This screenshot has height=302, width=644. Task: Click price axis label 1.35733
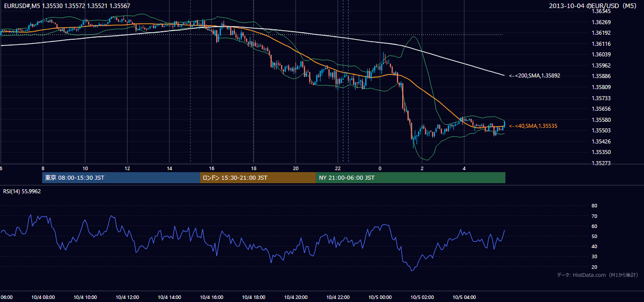click(x=602, y=98)
